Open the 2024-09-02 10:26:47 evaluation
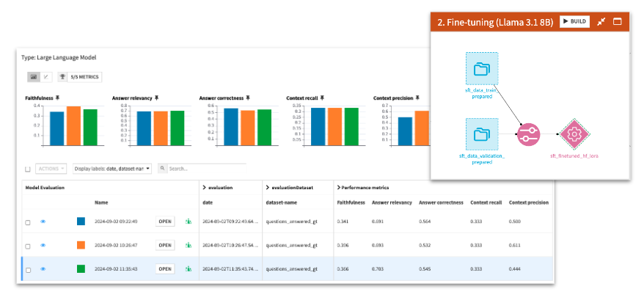Screen dimensions: 644x297 coord(165,245)
